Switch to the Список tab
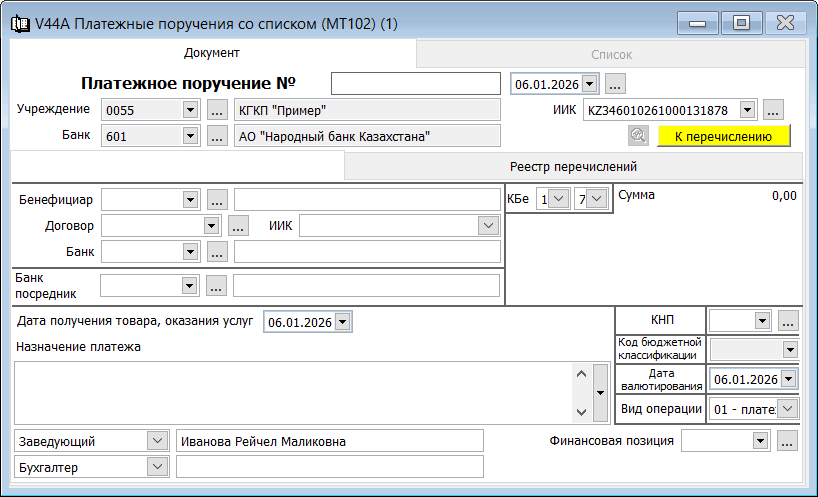Screen dimensions: 818x497 [x=610, y=55]
